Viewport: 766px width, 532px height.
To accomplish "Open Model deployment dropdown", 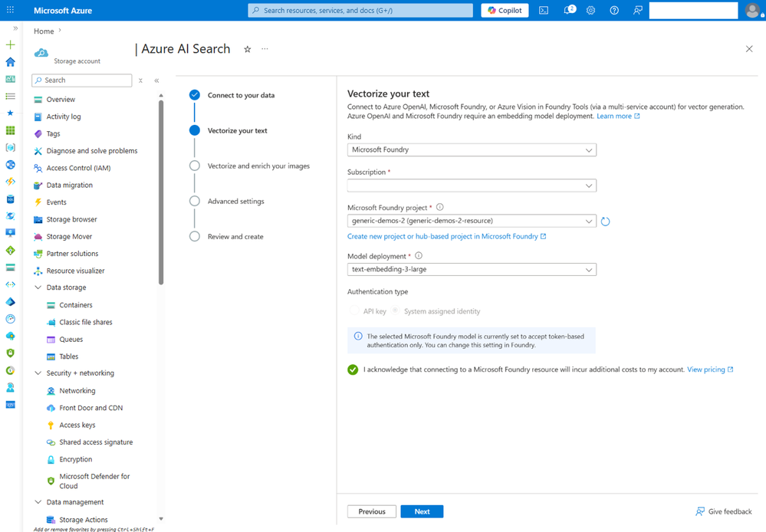I will pyautogui.click(x=472, y=270).
